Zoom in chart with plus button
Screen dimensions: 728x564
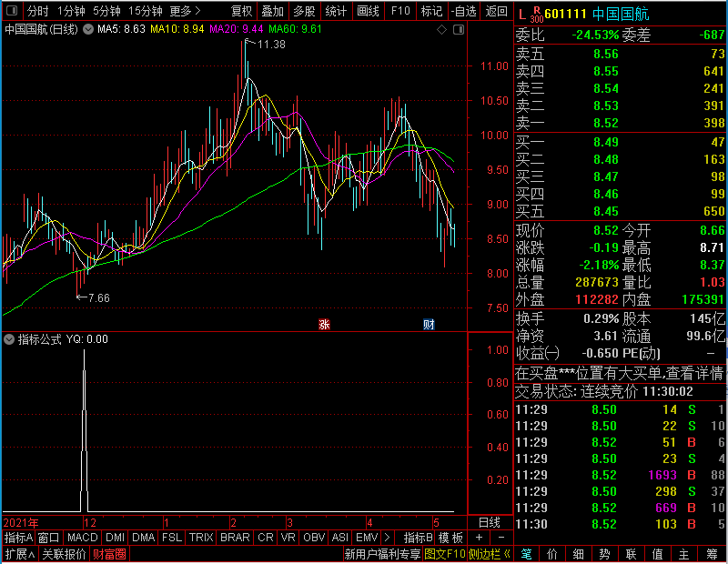click(x=479, y=538)
